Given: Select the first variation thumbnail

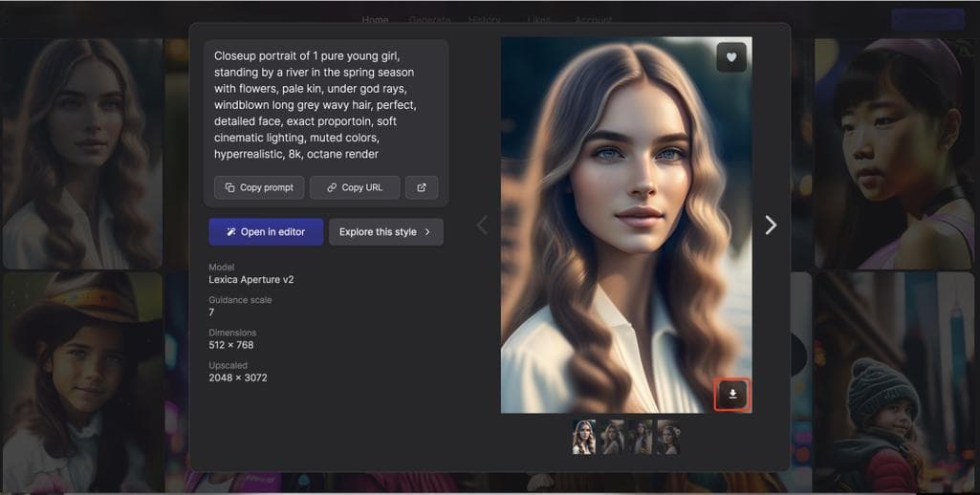Looking at the screenshot, I should [584, 437].
